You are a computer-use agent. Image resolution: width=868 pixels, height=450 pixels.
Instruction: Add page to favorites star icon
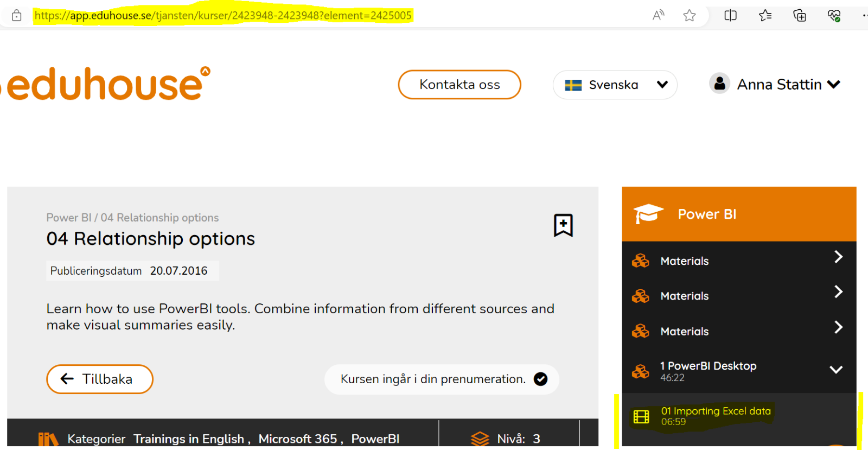coord(690,15)
